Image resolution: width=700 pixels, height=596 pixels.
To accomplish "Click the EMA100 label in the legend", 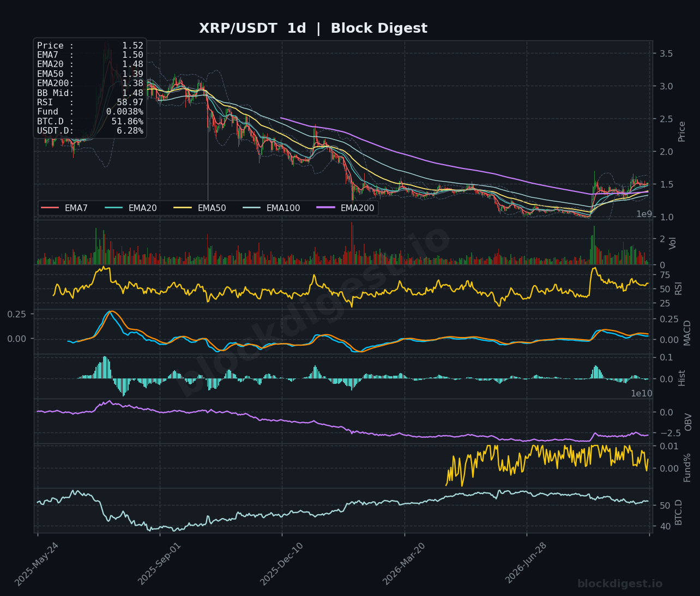I will point(283,208).
